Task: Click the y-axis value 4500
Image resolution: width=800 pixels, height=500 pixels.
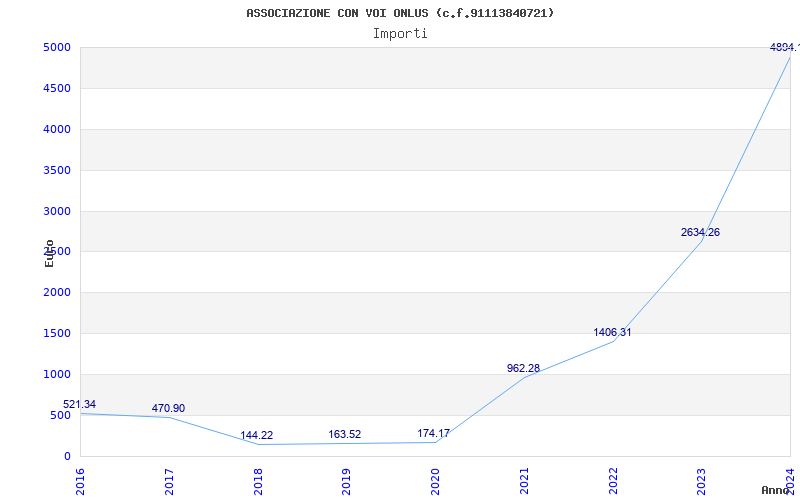Action: 57,88
